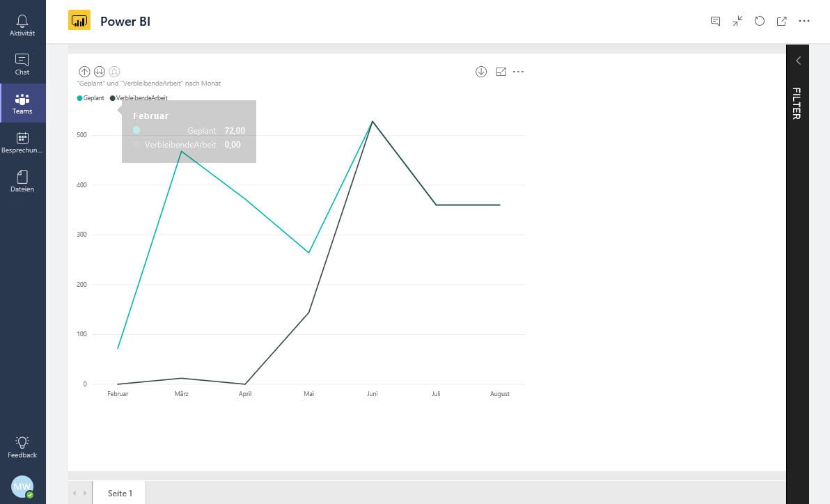Image resolution: width=830 pixels, height=504 pixels.
Task: Open the chart's more options ellipsis
Action: (518, 72)
